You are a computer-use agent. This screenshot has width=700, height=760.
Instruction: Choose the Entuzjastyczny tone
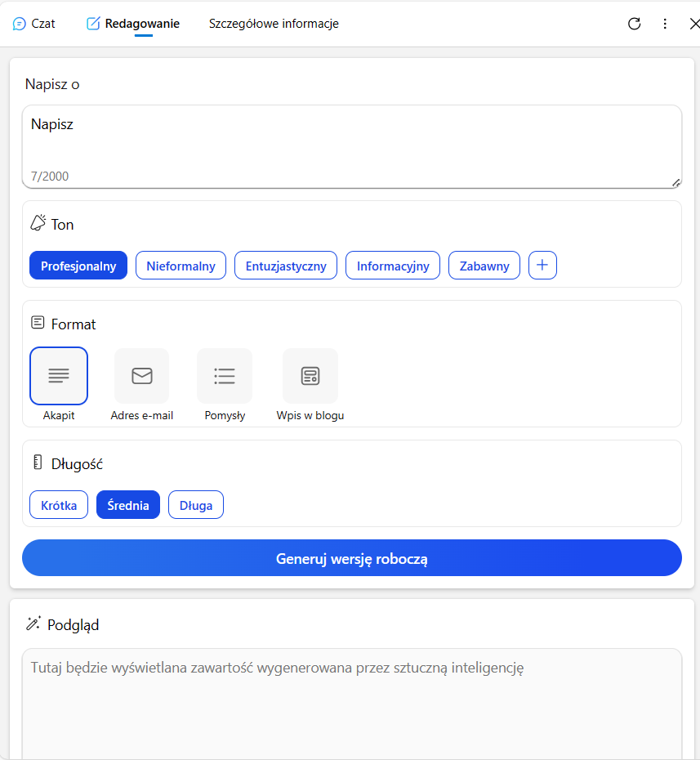coord(286,265)
